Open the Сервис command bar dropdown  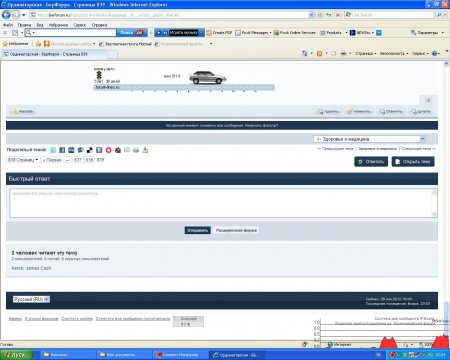pyautogui.click(x=420, y=54)
